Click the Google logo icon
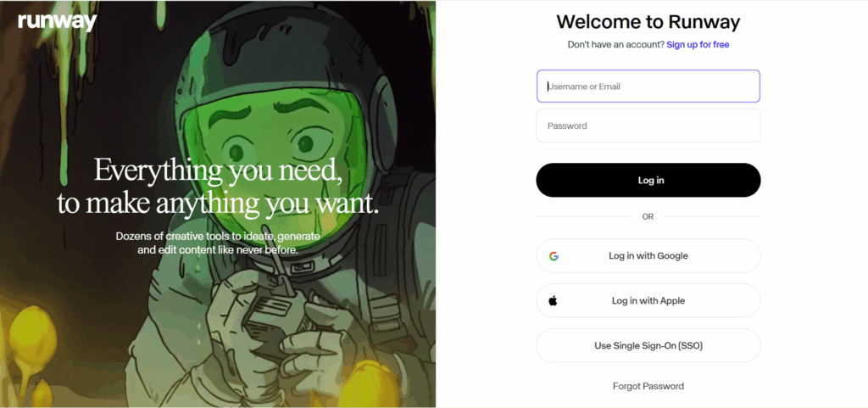The image size is (868, 408). point(554,256)
